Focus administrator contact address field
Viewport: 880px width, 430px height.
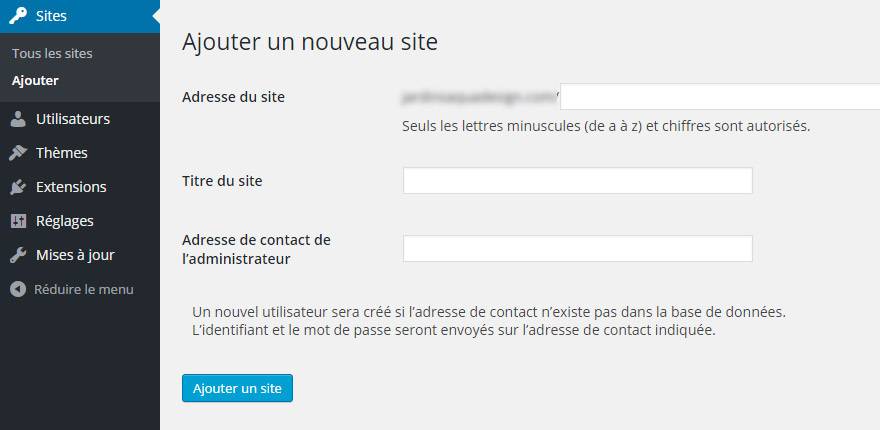(x=578, y=249)
